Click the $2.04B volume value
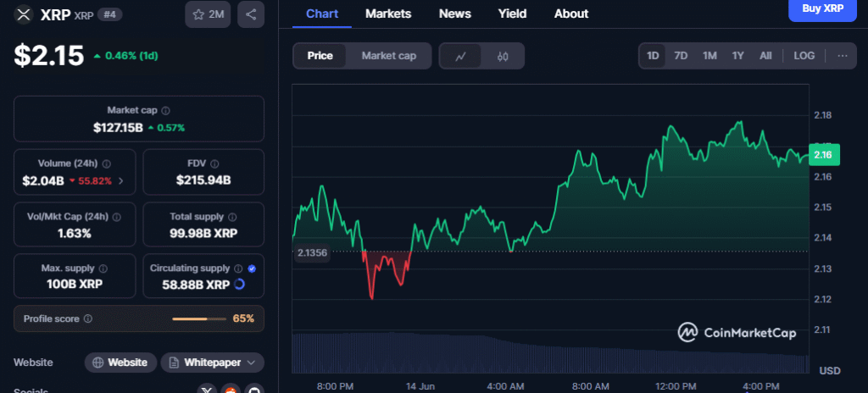This screenshot has width=868, height=393. 43,180
